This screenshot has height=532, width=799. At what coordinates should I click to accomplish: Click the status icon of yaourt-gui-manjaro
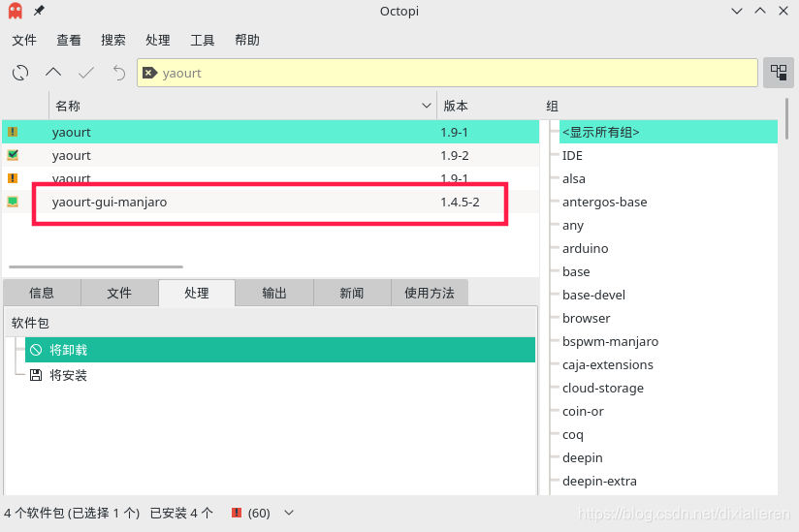[13, 202]
